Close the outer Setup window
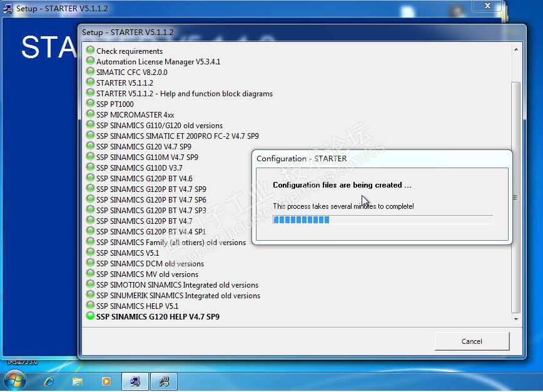This screenshot has width=543, height=392. pos(487,6)
